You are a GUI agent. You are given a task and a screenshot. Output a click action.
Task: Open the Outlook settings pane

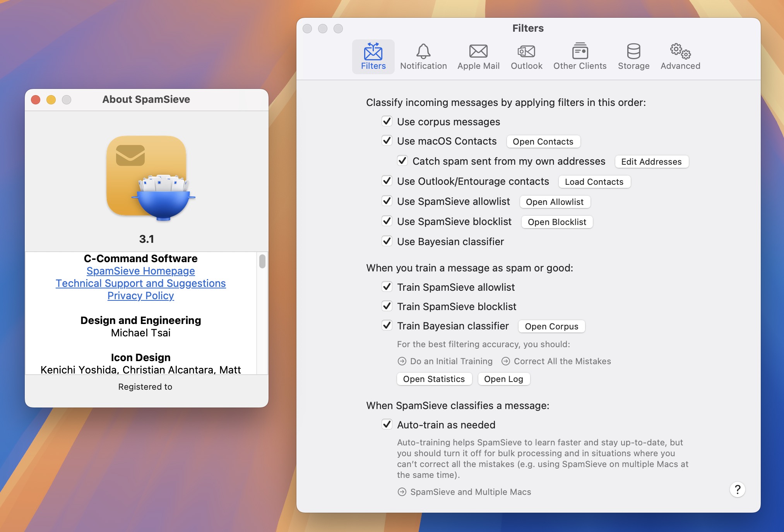pos(526,56)
